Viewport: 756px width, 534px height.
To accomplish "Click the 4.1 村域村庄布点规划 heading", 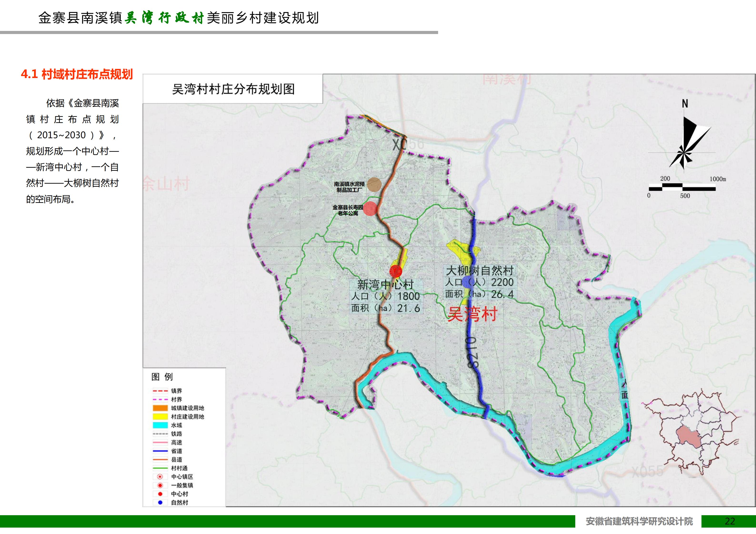I will (x=77, y=74).
